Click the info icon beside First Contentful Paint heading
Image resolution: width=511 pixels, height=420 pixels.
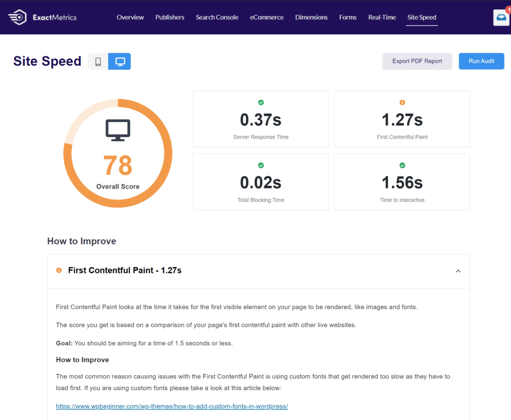click(x=59, y=270)
